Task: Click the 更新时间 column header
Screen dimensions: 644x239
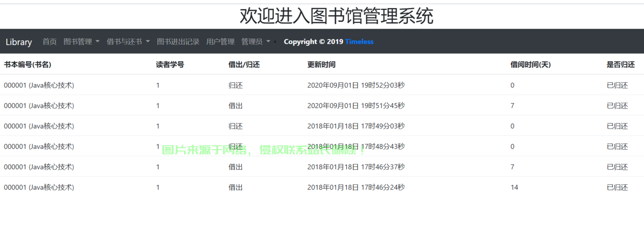Action: click(x=321, y=65)
